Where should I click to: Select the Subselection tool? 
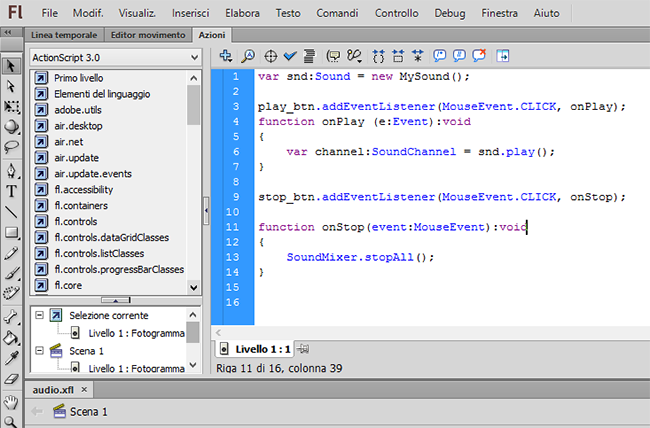pyautogui.click(x=11, y=86)
